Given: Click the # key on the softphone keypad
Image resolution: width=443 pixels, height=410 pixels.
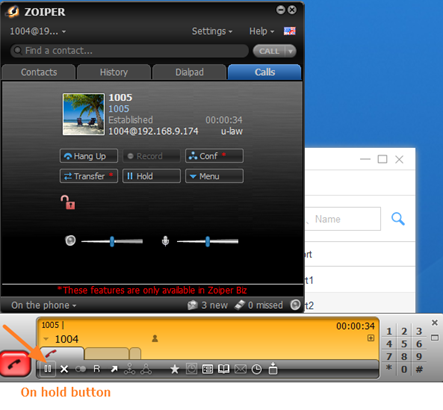Looking at the screenshot, I should [419, 369].
